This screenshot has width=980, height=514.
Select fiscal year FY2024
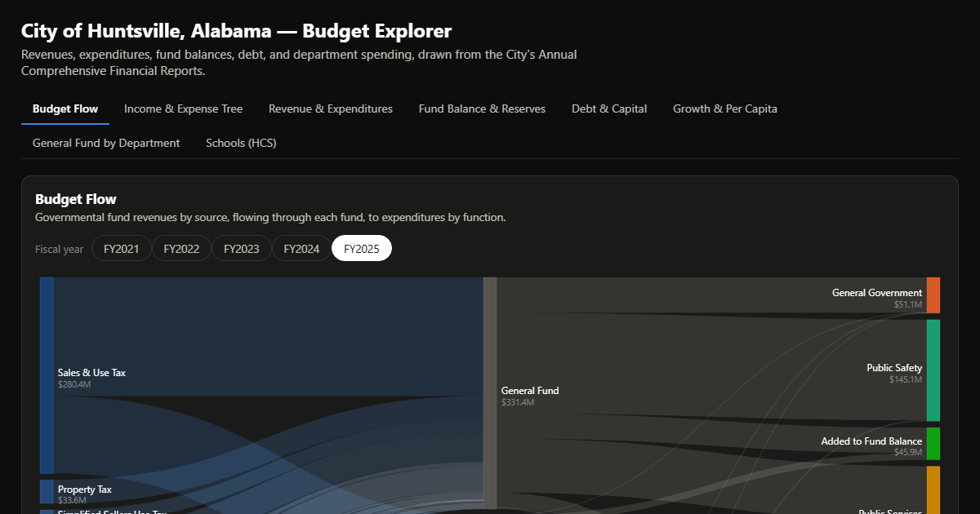pos(301,249)
